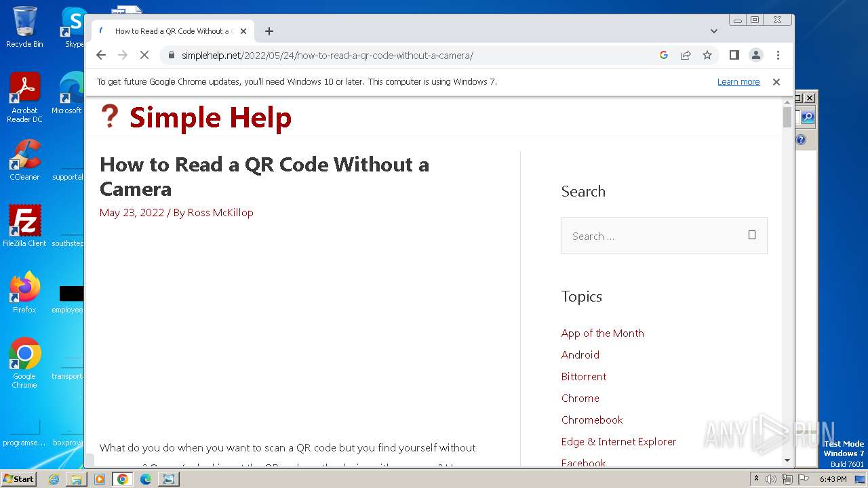
Task: Click the search icon in the background window
Action: tap(807, 117)
